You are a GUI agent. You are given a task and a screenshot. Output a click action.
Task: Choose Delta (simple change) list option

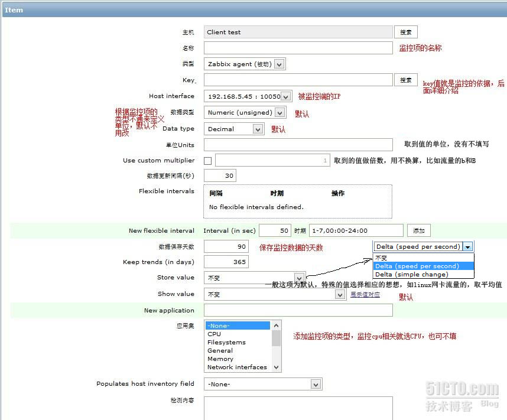[x=423, y=274]
